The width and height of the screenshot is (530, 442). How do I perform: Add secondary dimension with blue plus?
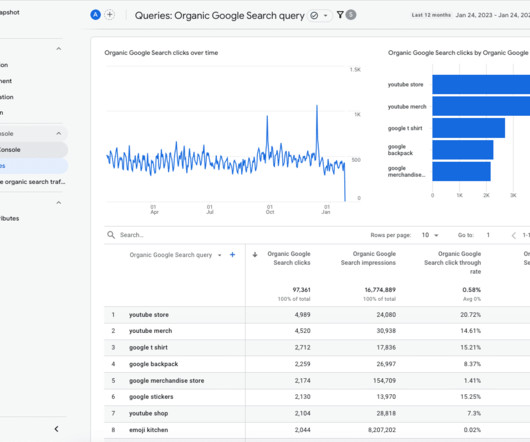click(233, 255)
